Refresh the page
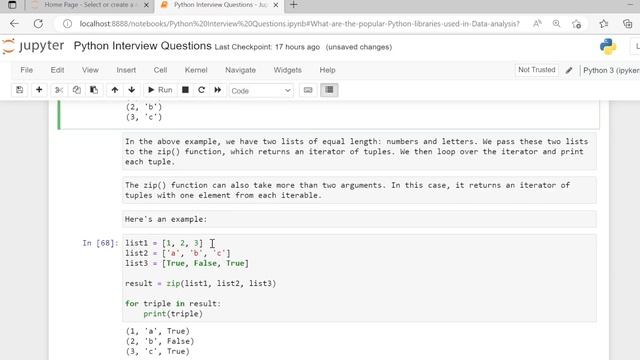 tap(38, 24)
